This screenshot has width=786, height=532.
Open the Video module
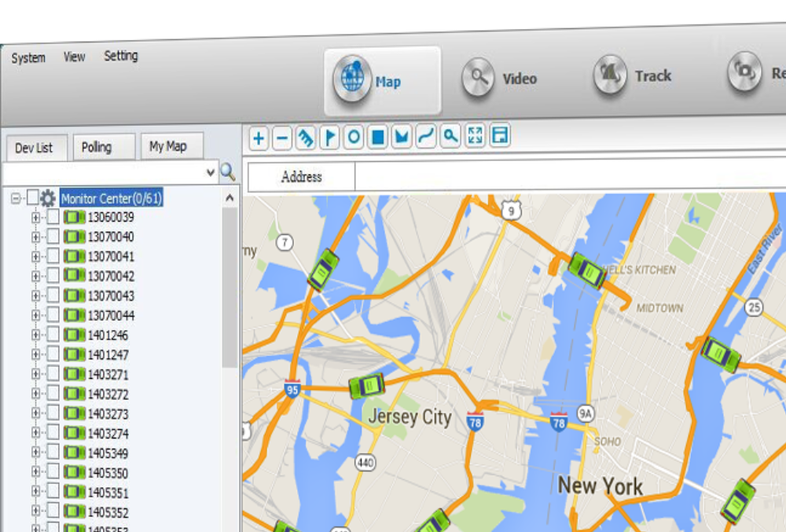[x=500, y=78]
